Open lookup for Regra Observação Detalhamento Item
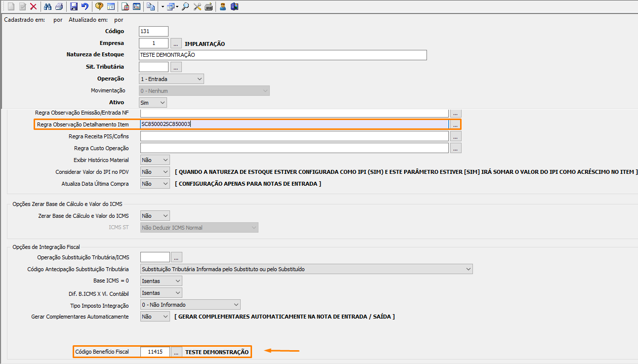The height and width of the screenshot is (364, 638). pyautogui.click(x=455, y=125)
